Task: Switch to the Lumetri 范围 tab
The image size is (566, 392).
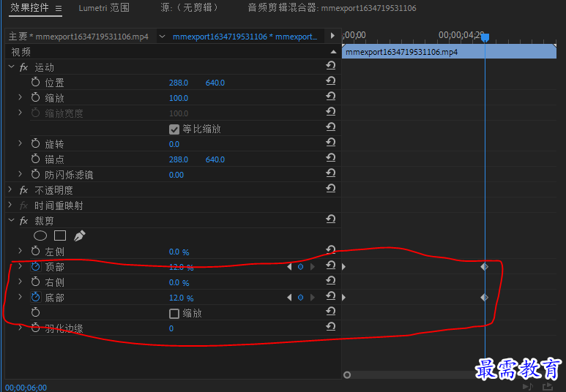Action: click(104, 8)
